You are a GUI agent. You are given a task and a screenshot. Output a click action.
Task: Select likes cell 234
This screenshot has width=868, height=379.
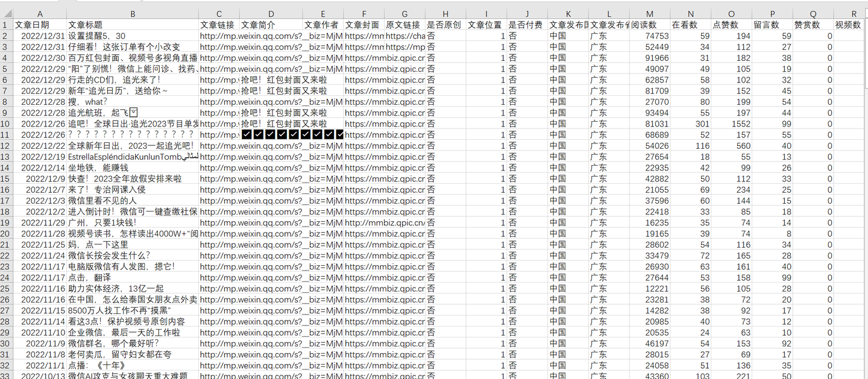(x=731, y=189)
